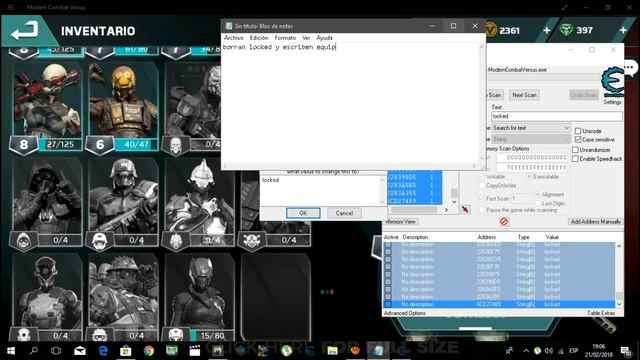This screenshot has width=640, height=360.
Task: Open the String value type dropdown
Action: [x=531, y=139]
